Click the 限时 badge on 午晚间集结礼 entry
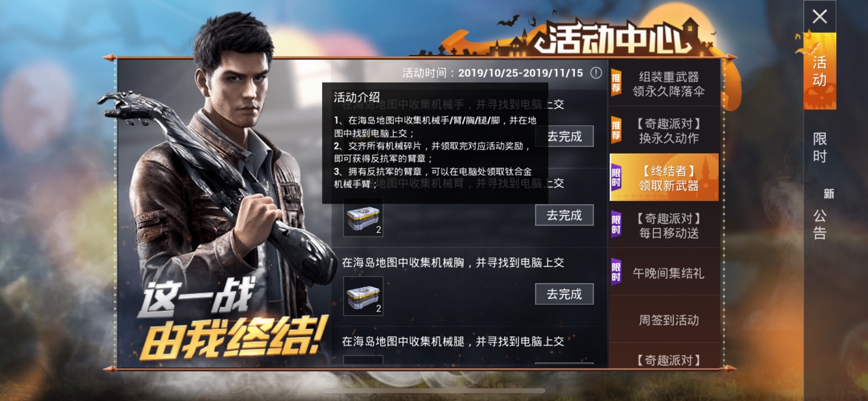 coord(616,272)
